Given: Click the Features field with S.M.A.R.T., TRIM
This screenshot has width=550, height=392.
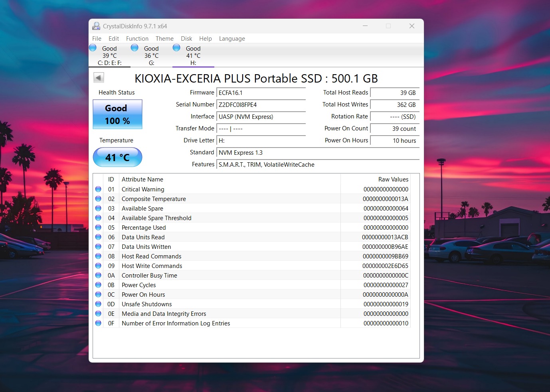Looking at the screenshot, I should 318,164.
